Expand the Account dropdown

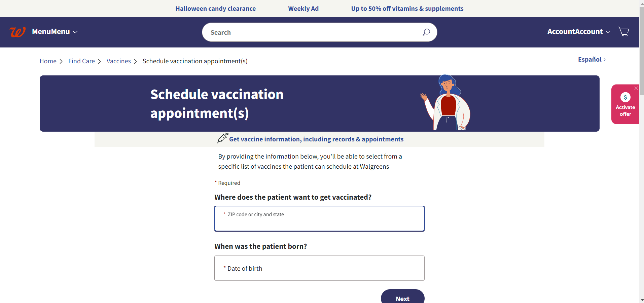click(x=579, y=32)
